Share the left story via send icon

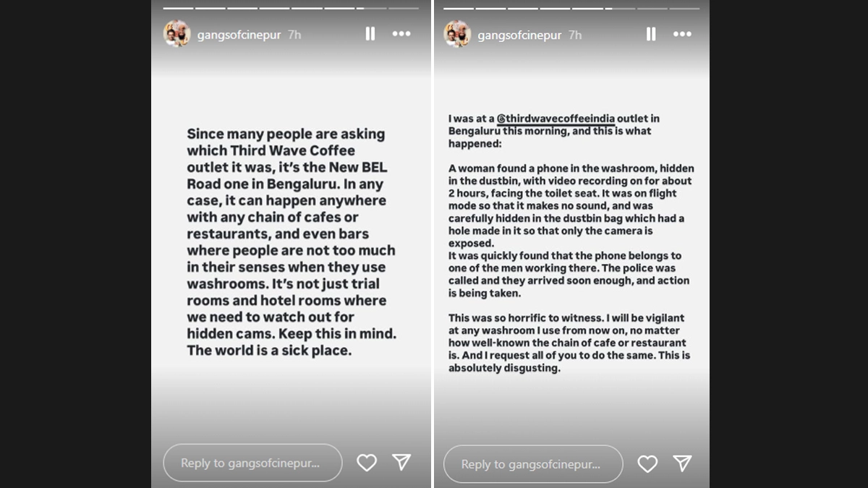point(401,463)
